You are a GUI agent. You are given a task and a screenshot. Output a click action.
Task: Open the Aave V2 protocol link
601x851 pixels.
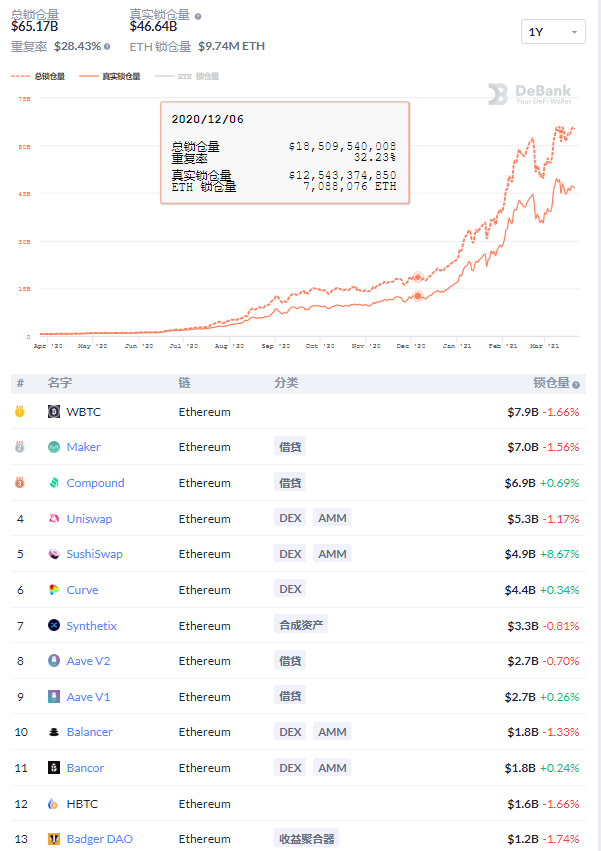coord(89,661)
